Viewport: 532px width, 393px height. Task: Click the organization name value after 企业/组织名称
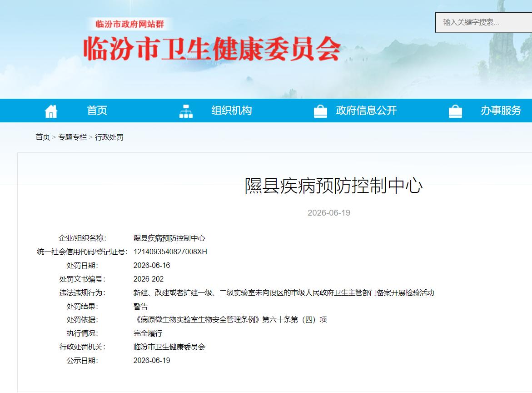pyautogui.click(x=169, y=238)
